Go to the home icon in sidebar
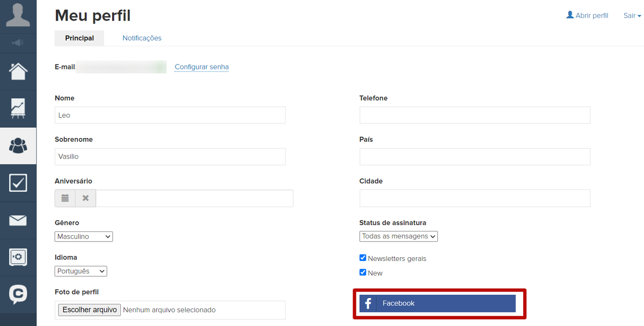 click(18, 71)
